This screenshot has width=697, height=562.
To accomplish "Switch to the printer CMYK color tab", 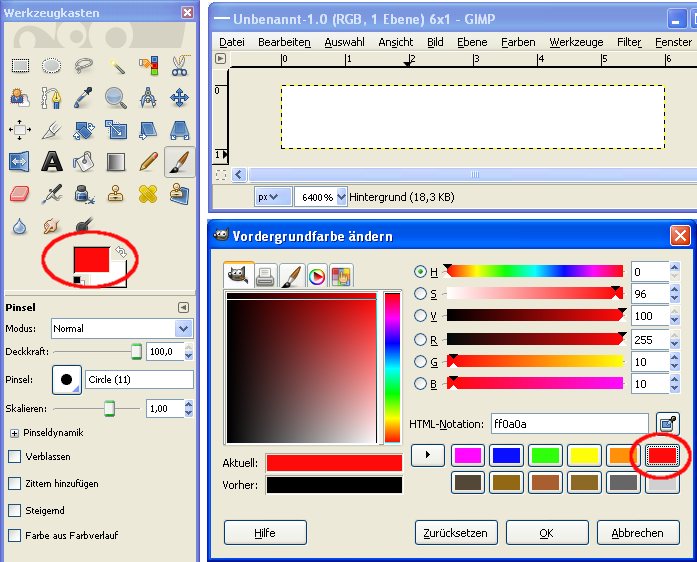I will 266,276.
